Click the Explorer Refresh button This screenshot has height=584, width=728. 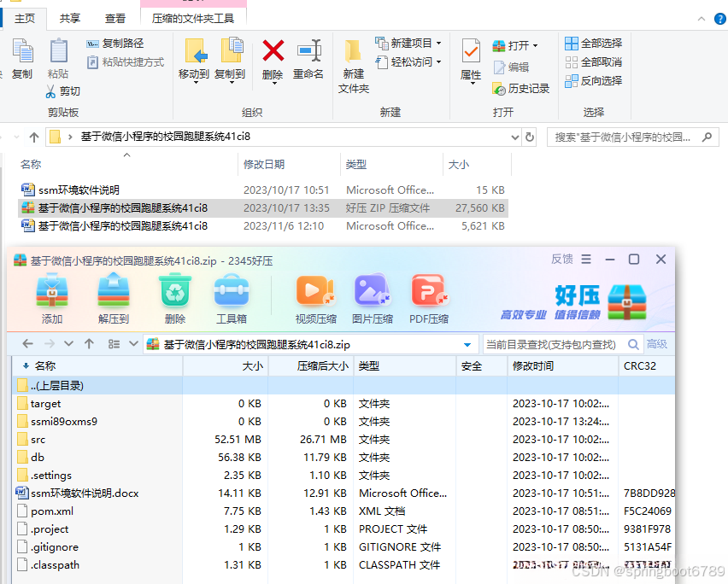529,137
